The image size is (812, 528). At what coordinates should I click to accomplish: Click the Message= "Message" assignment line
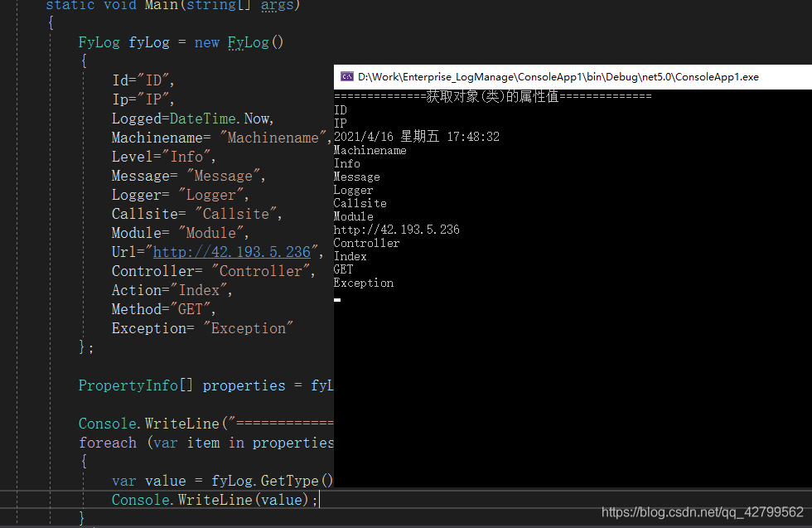189,176
